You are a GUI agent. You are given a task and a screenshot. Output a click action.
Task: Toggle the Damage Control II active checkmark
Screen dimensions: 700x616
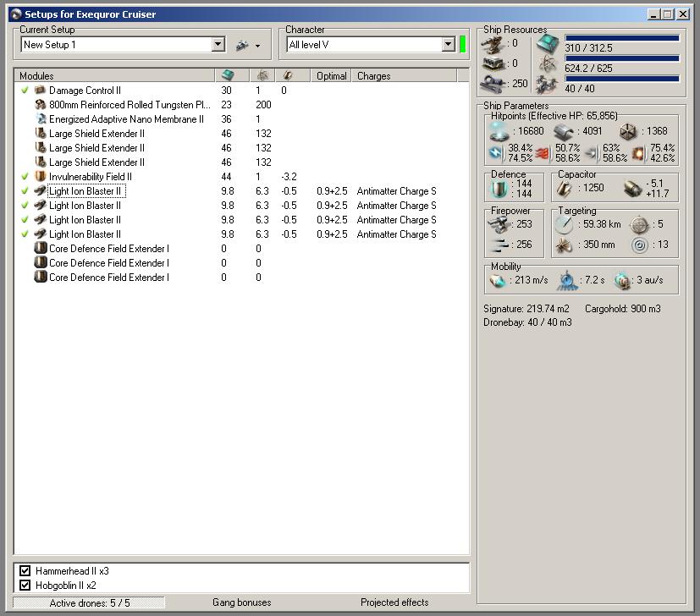tap(25, 91)
